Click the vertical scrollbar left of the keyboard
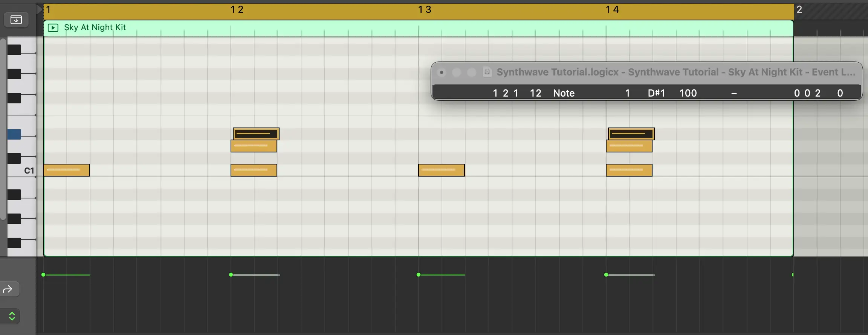Viewport: 868px width, 335px height. tap(3, 128)
